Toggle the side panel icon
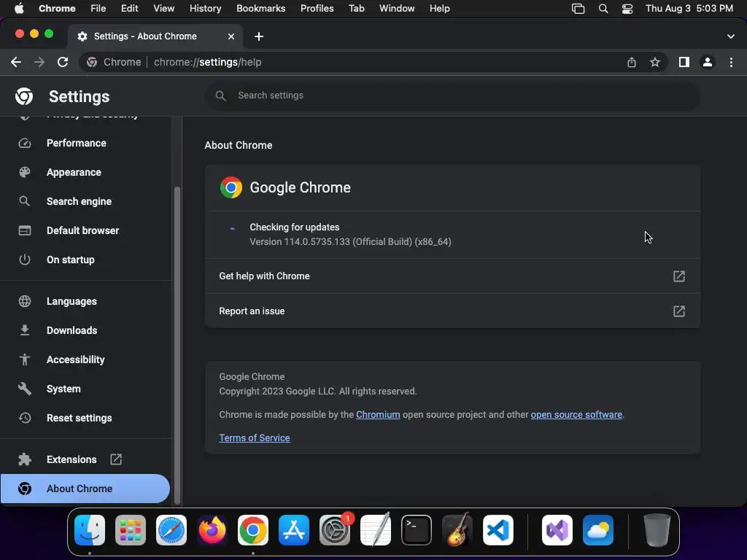 point(684,62)
